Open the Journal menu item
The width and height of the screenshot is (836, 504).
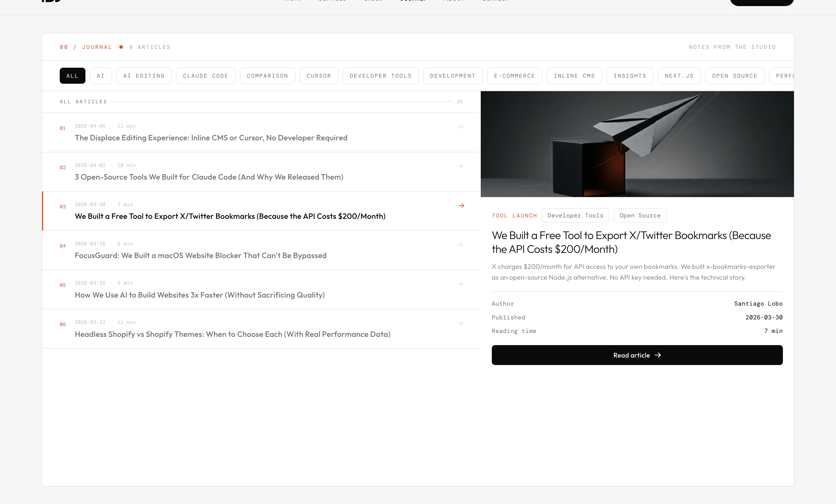pyautogui.click(x=412, y=1)
